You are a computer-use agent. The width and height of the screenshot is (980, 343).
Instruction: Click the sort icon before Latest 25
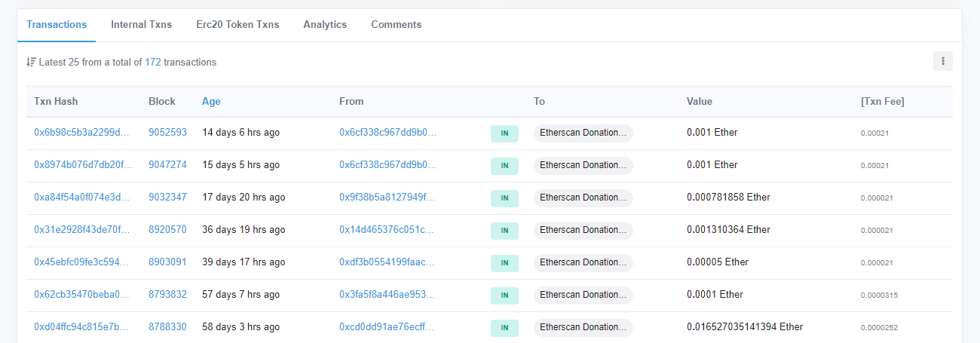(x=31, y=63)
